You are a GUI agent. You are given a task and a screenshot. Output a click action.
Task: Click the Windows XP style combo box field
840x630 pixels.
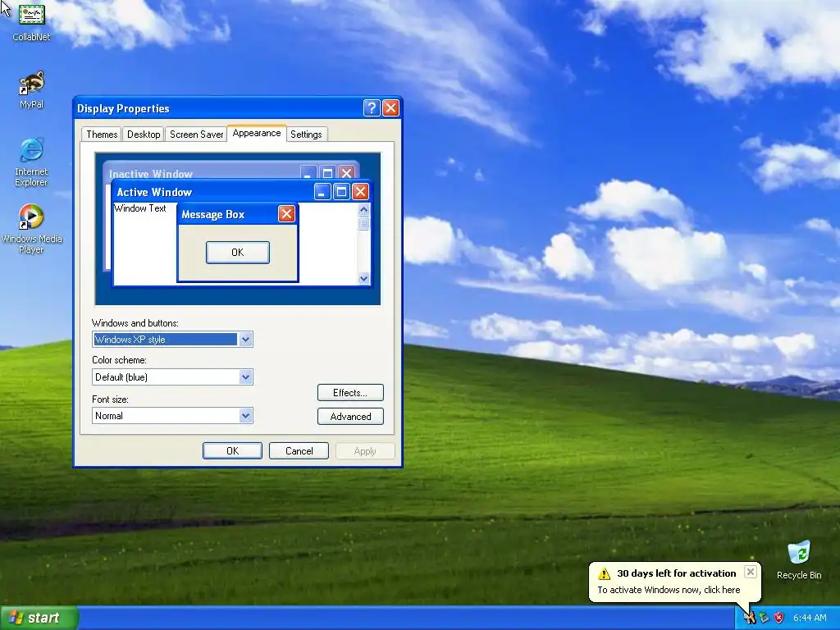pyautogui.click(x=172, y=339)
